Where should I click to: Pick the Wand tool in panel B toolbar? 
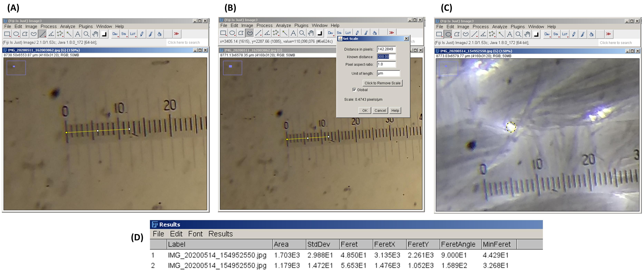tap(285, 33)
